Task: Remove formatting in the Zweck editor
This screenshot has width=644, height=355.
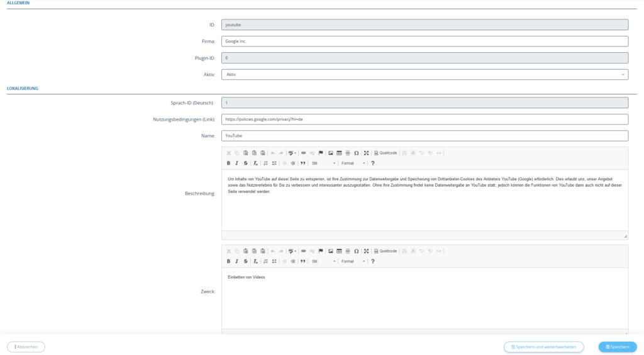Action: click(255, 261)
